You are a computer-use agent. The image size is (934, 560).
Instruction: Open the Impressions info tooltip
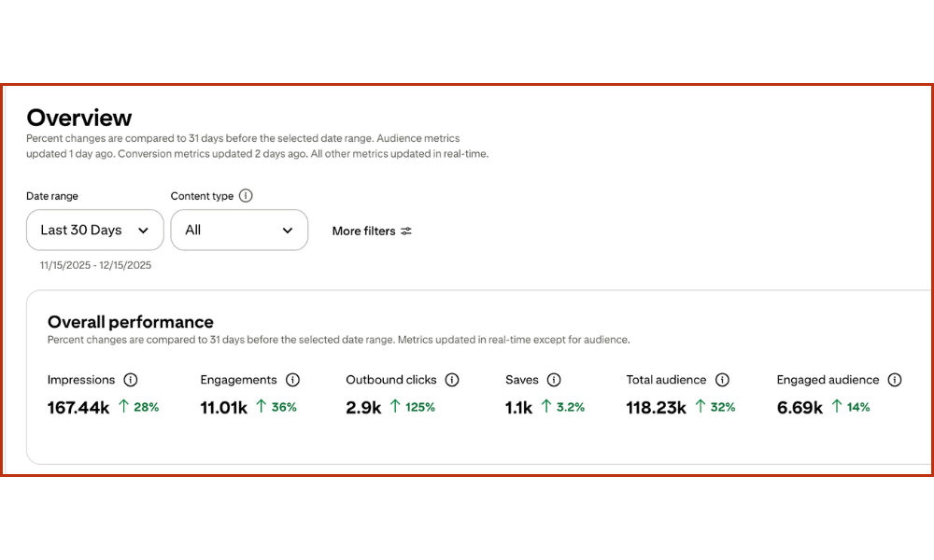tap(130, 380)
